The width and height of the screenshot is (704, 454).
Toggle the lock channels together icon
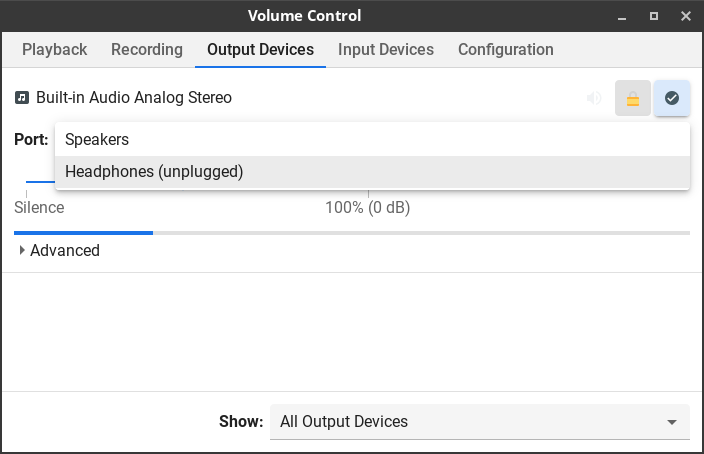633,99
